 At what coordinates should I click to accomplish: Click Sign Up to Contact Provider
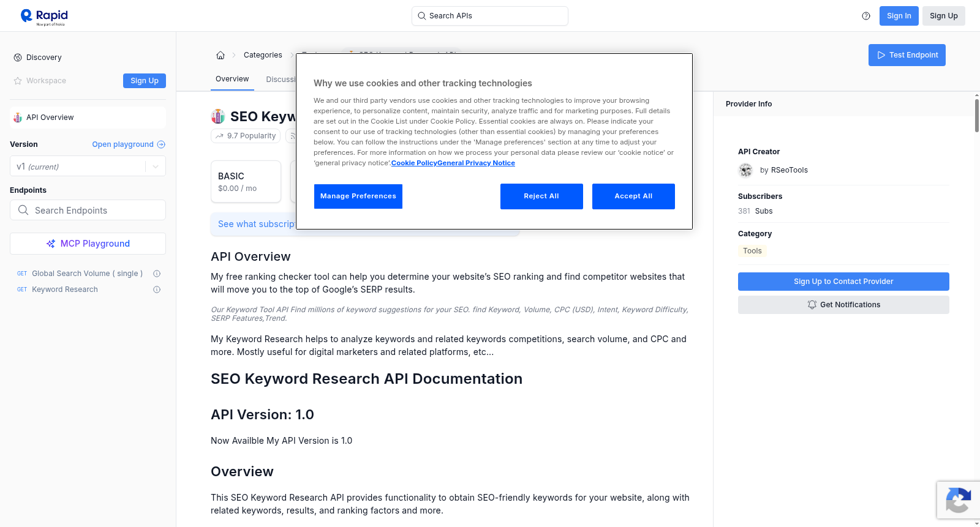843,282
